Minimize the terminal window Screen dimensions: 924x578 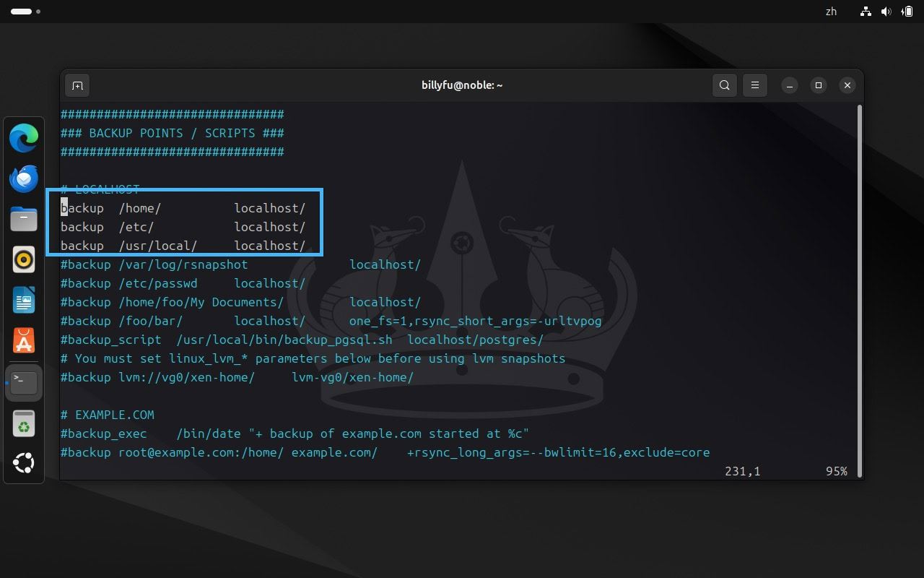790,85
